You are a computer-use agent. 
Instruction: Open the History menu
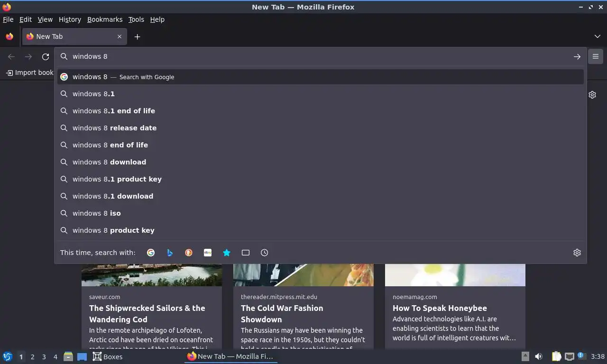pyautogui.click(x=70, y=19)
